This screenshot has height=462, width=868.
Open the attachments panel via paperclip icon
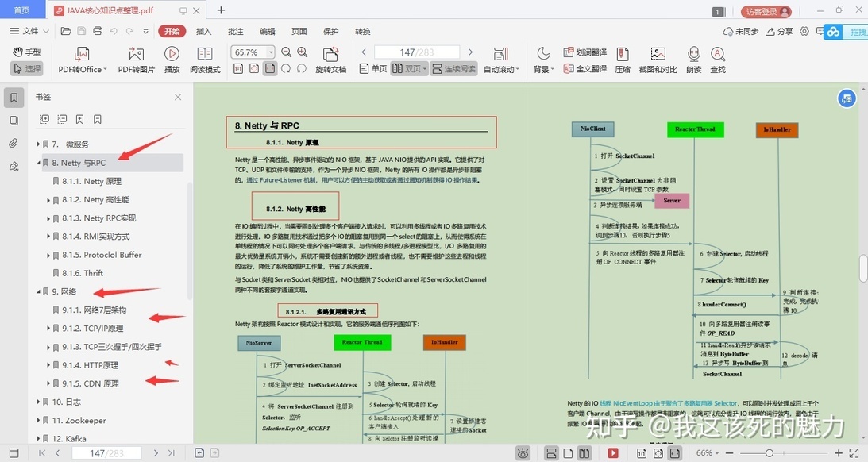click(14, 144)
